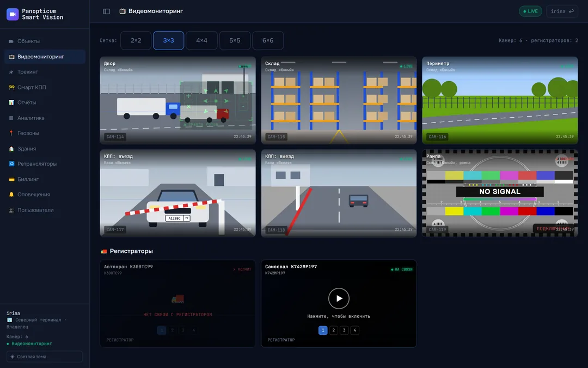The height and width of the screenshot is (368, 588).
Task: Click the LIVE status badge in header
Action: tap(530, 11)
